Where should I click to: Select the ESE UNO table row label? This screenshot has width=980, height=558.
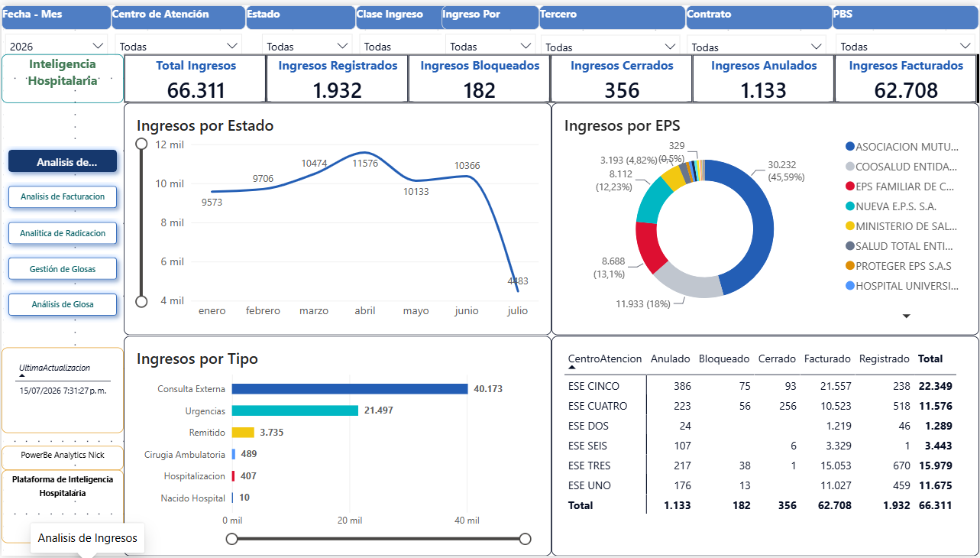(590, 485)
